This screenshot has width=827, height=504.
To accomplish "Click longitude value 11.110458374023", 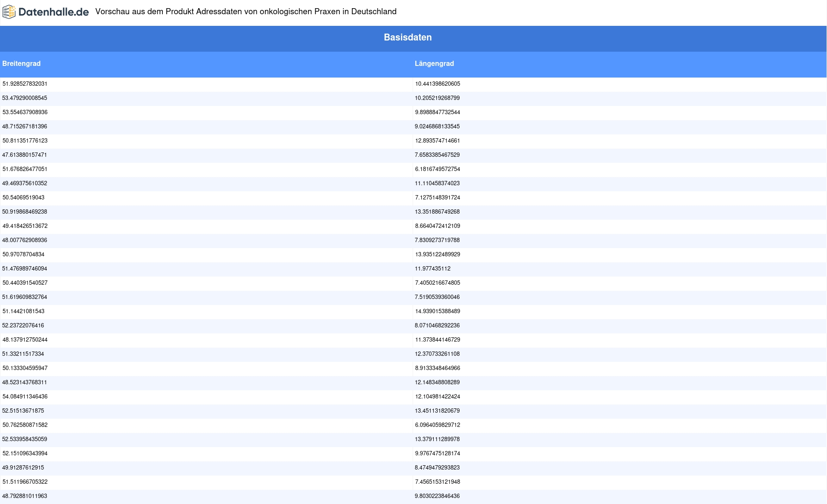I will (437, 184).
